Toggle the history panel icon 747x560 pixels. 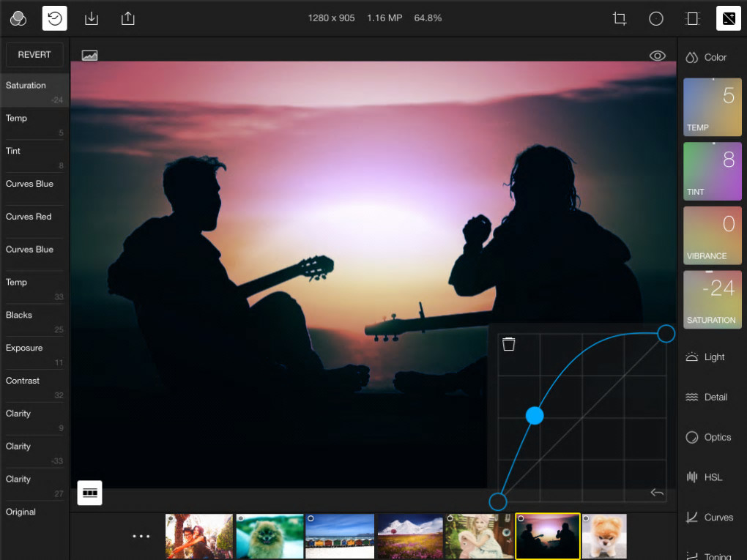pos(55,18)
